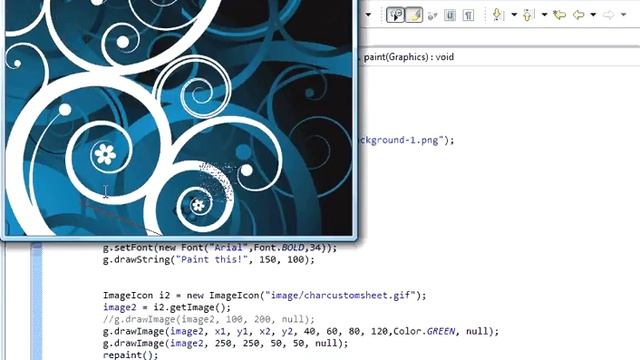The height and width of the screenshot is (360, 640).
Task: Open Previous Annotation dropdown arrow
Action: (x=544, y=15)
